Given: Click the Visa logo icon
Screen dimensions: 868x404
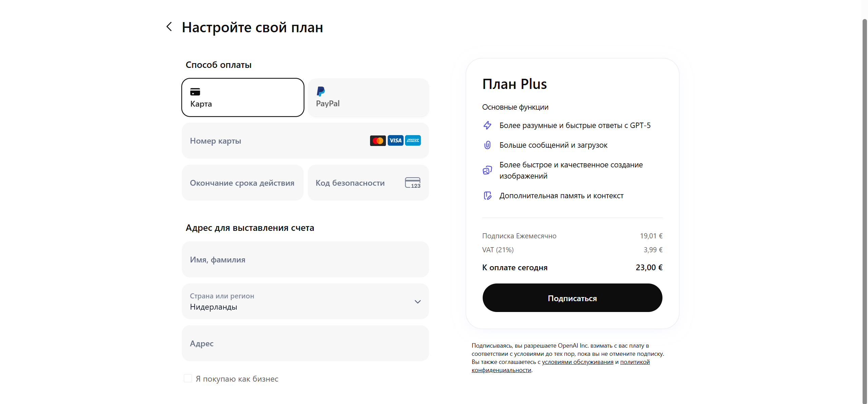Looking at the screenshot, I should (x=395, y=141).
